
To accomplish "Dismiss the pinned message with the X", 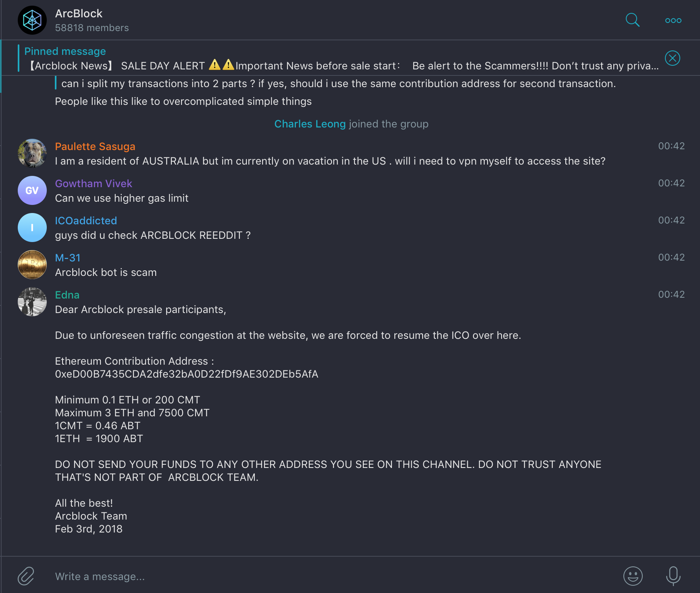I will (x=672, y=58).
